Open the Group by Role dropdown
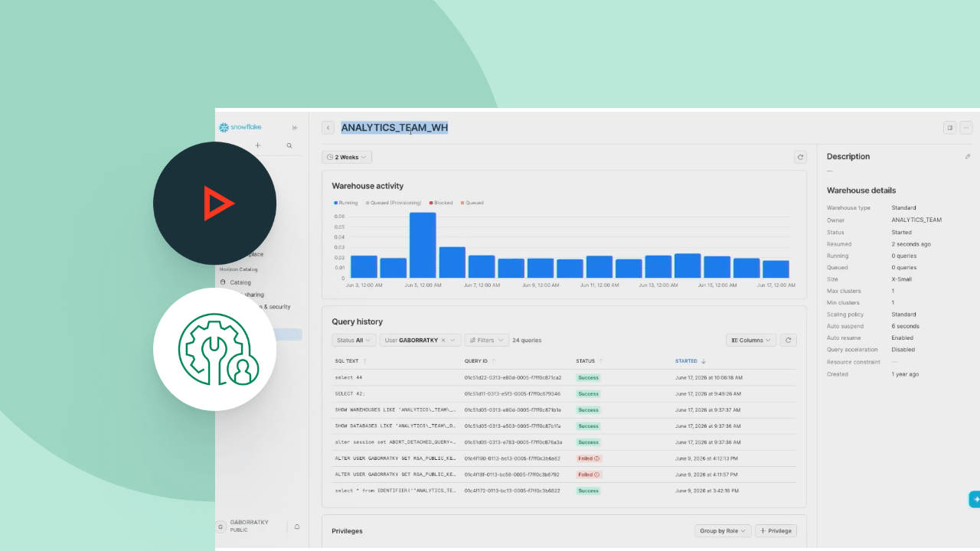Viewport: 980px width, 551px height. point(723,530)
